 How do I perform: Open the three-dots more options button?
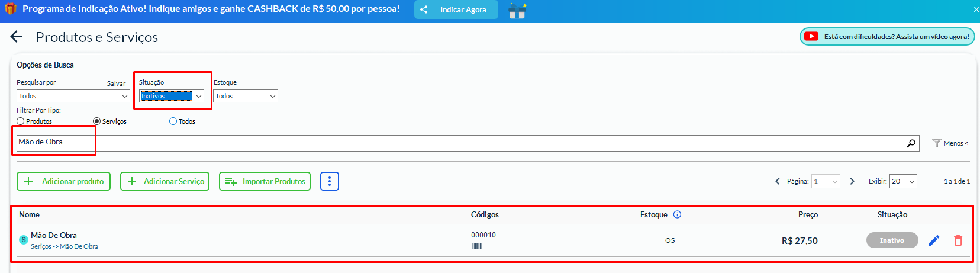[330, 181]
